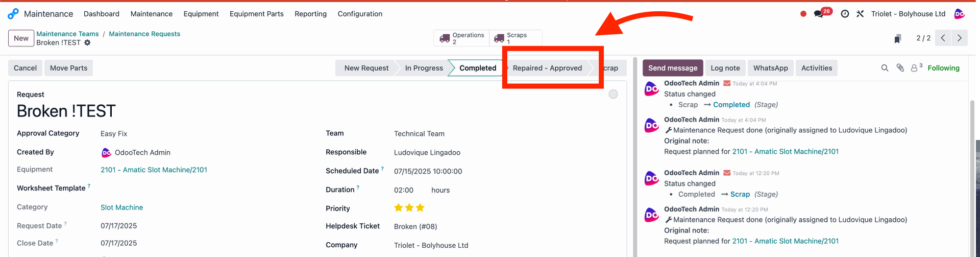Image resolution: width=980 pixels, height=257 pixels.
Task: Toggle the kanban state circle indicator
Action: pos(613,94)
